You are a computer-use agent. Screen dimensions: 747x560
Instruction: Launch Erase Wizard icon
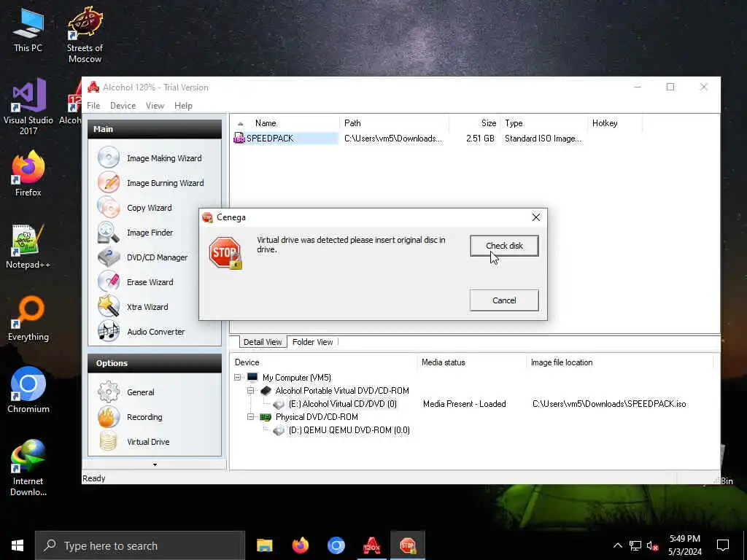point(109,282)
